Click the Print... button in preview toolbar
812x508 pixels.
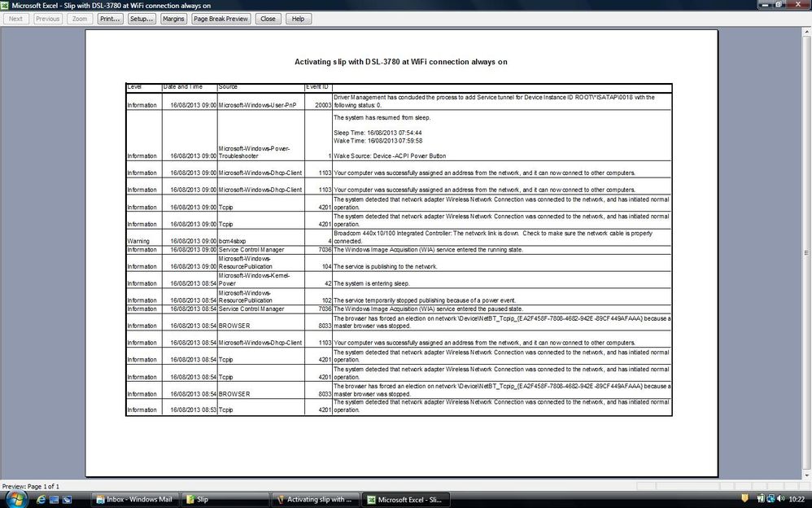[x=111, y=19]
